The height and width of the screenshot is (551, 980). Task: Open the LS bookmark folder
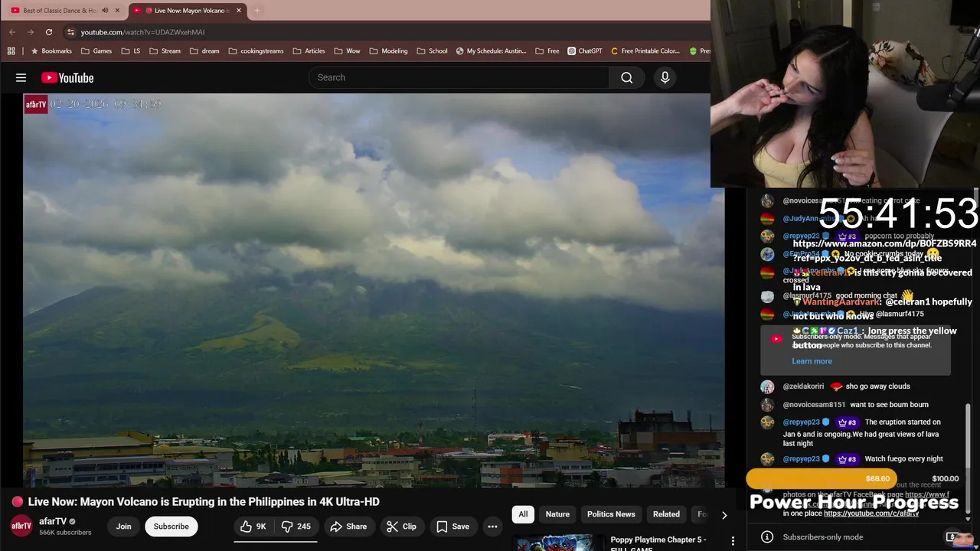[131, 51]
